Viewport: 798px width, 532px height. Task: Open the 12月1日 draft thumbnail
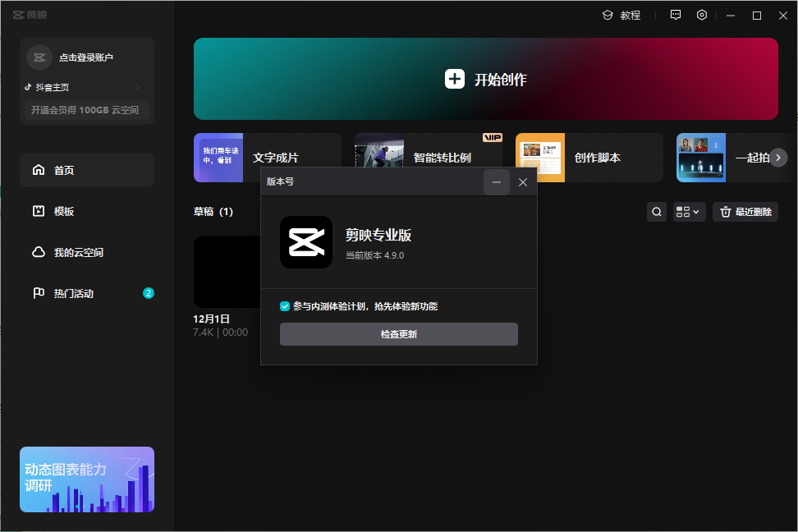227,272
